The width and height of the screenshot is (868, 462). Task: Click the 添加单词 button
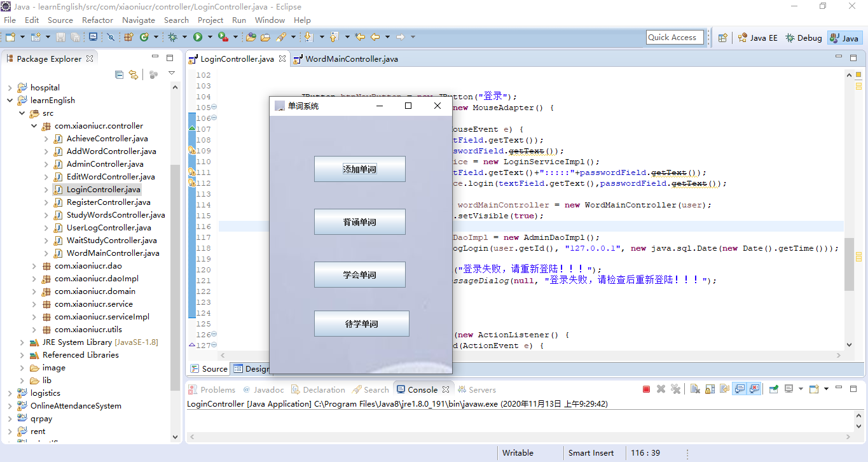click(x=360, y=169)
